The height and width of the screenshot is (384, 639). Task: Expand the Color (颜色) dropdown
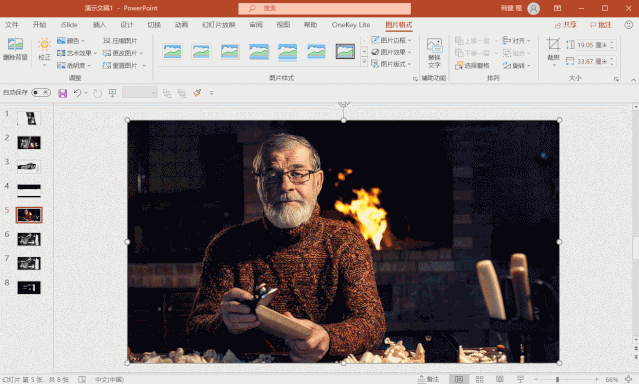(71, 41)
